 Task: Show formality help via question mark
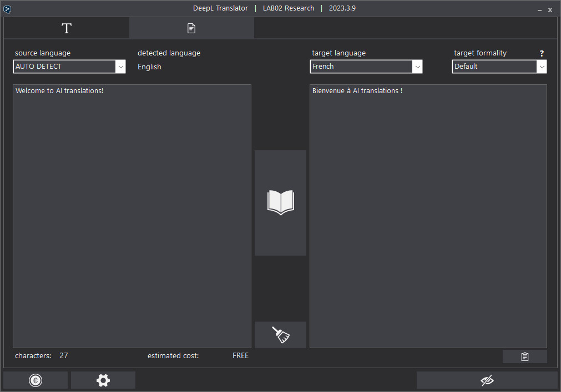(542, 53)
